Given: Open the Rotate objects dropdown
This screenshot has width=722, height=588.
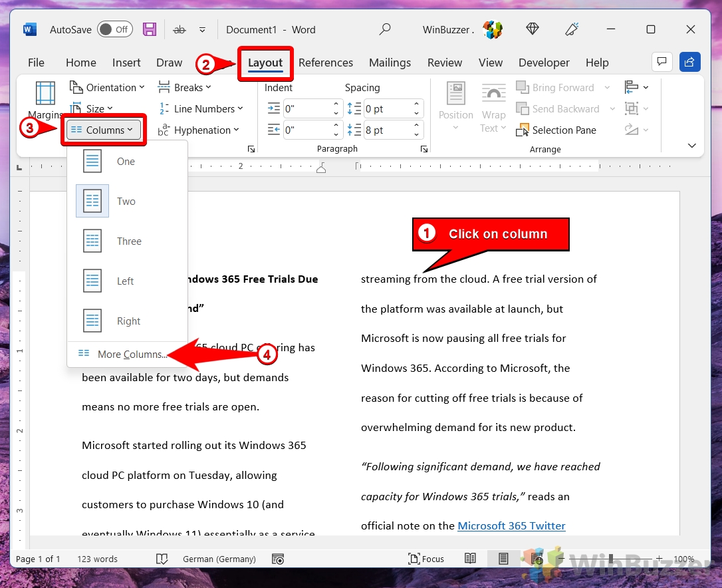Looking at the screenshot, I should [636, 130].
